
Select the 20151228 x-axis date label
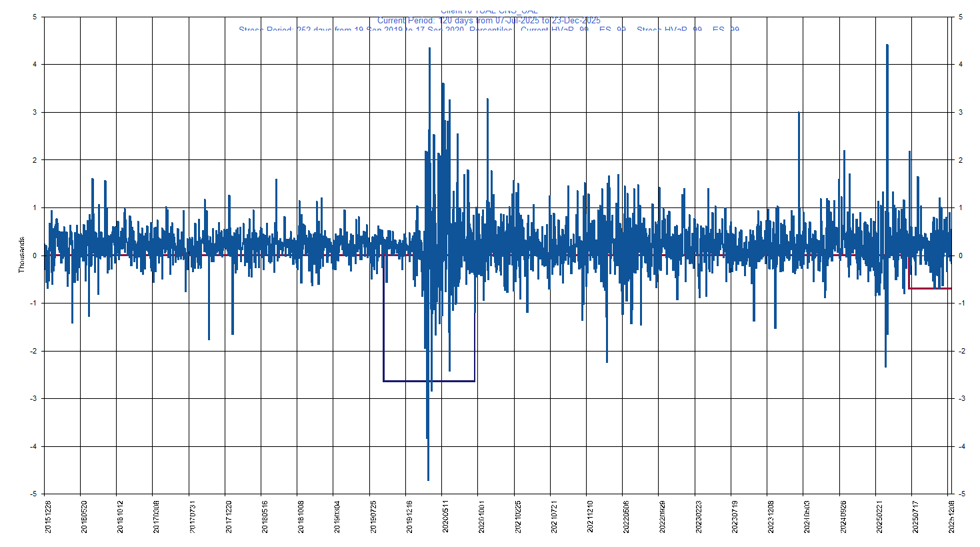[48, 516]
